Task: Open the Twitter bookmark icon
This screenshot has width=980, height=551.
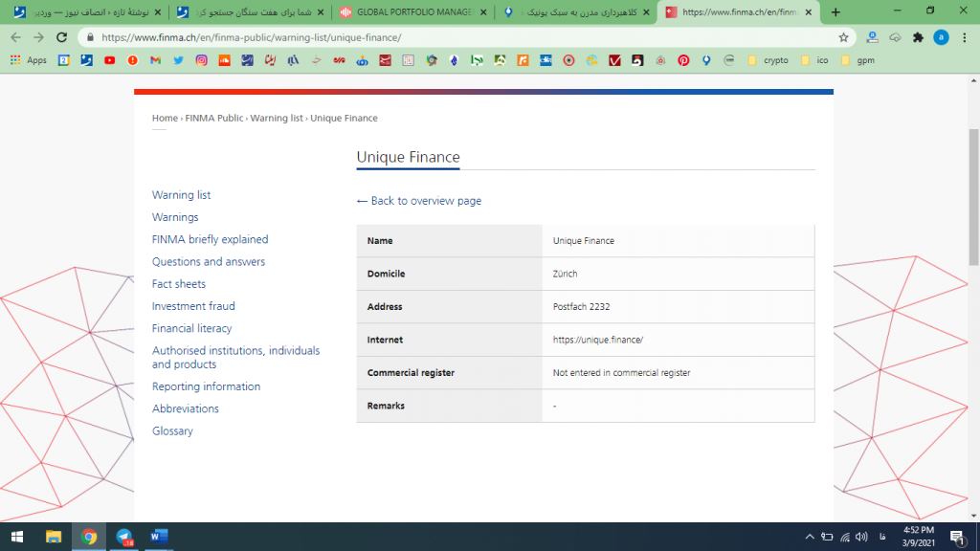Action: coord(178,60)
